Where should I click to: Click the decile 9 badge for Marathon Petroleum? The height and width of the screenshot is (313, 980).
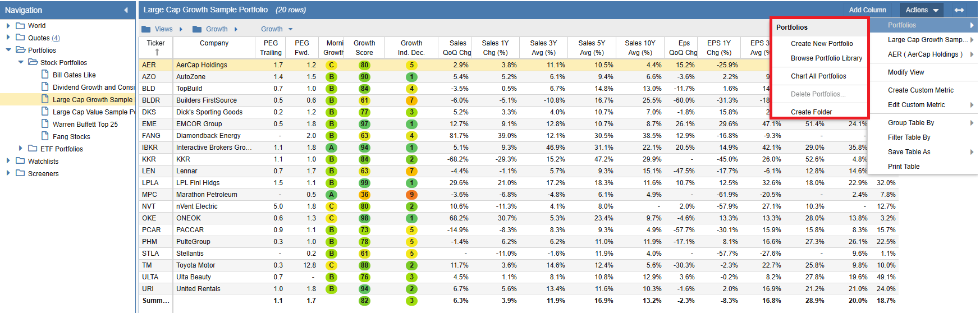point(411,195)
